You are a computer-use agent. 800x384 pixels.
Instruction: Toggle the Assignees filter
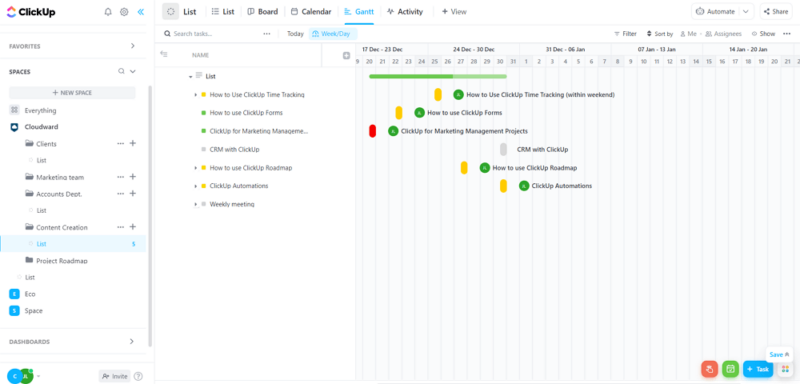coord(723,34)
